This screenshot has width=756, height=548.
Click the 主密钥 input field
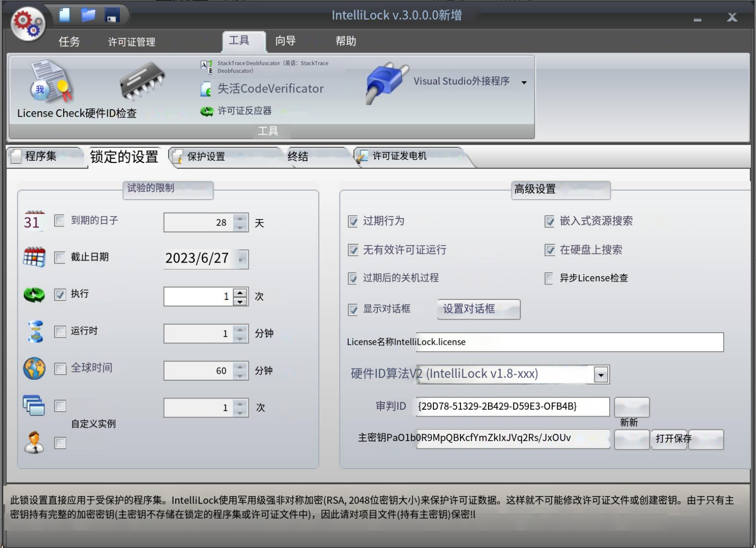[513, 439]
